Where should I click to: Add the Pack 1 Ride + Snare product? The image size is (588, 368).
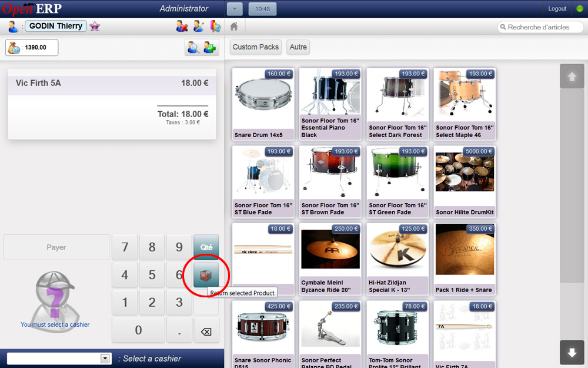coord(465,258)
